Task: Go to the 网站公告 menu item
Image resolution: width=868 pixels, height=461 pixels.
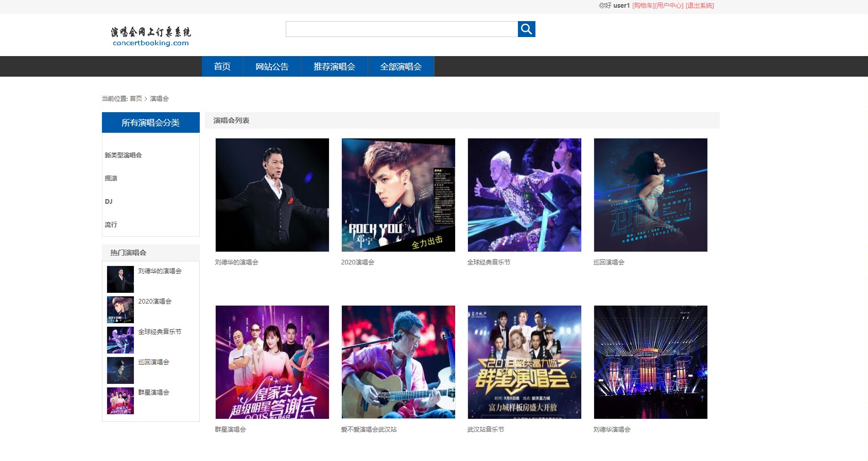Action: (x=272, y=67)
